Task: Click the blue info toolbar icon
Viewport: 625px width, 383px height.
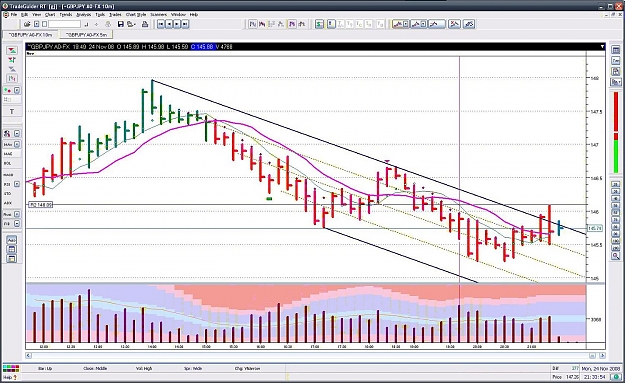Action: [x=331, y=24]
